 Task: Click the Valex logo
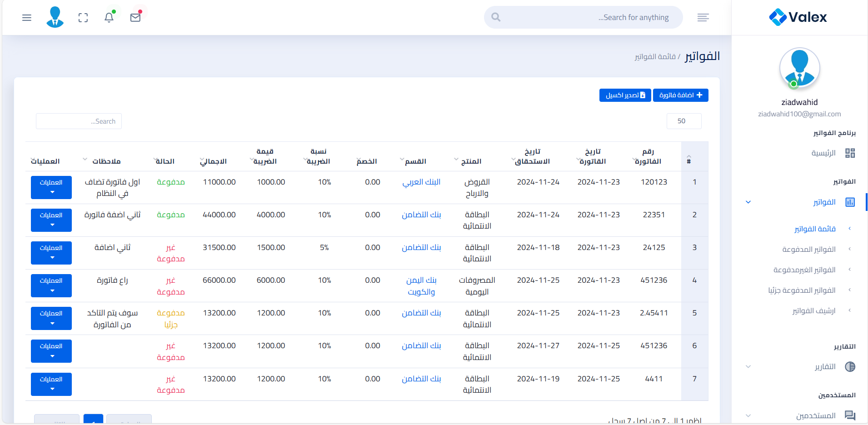(x=798, y=17)
